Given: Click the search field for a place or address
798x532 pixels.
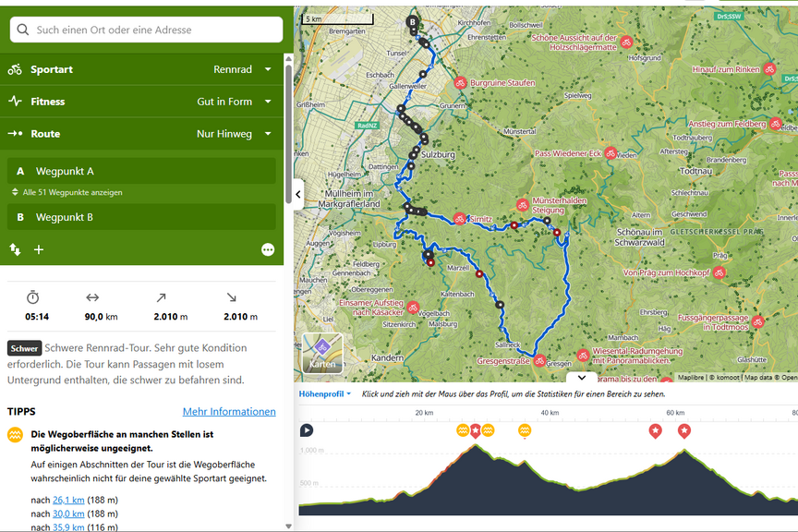Looking at the screenshot, I should click(146, 30).
